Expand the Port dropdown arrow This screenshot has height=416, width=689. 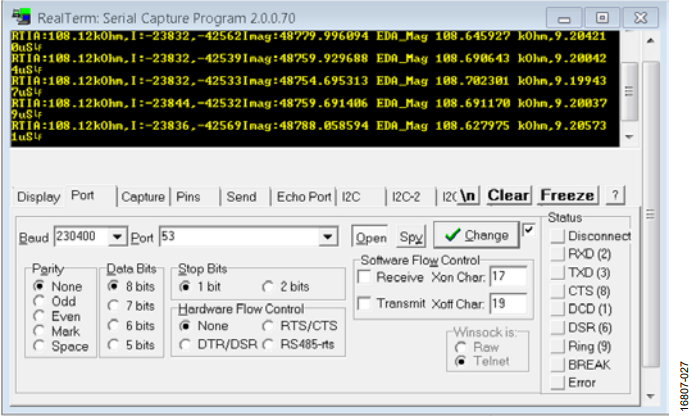(x=327, y=237)
